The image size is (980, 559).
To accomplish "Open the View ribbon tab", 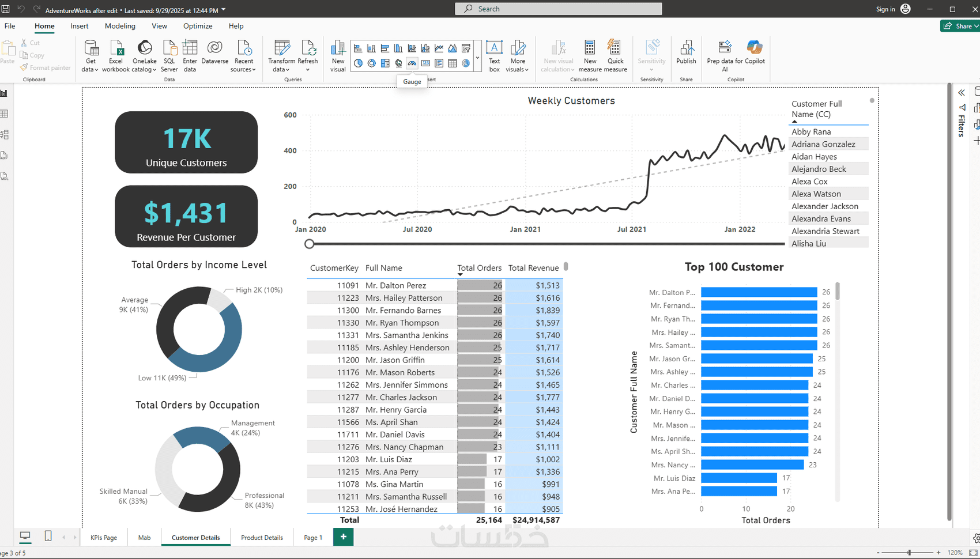I will pos(159,26).
